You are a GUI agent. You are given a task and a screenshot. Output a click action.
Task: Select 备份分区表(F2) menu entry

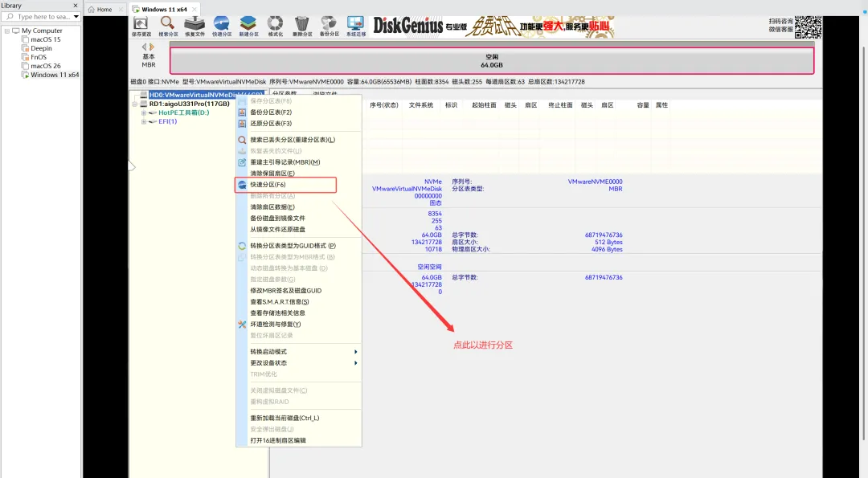coord(298,112)
